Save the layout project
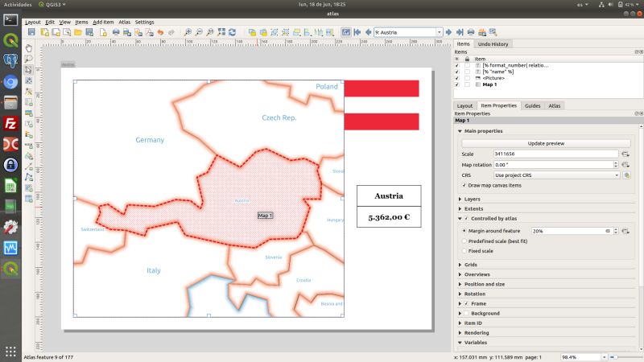This screenshot has width=644, height=362. [x=31, y=32]
